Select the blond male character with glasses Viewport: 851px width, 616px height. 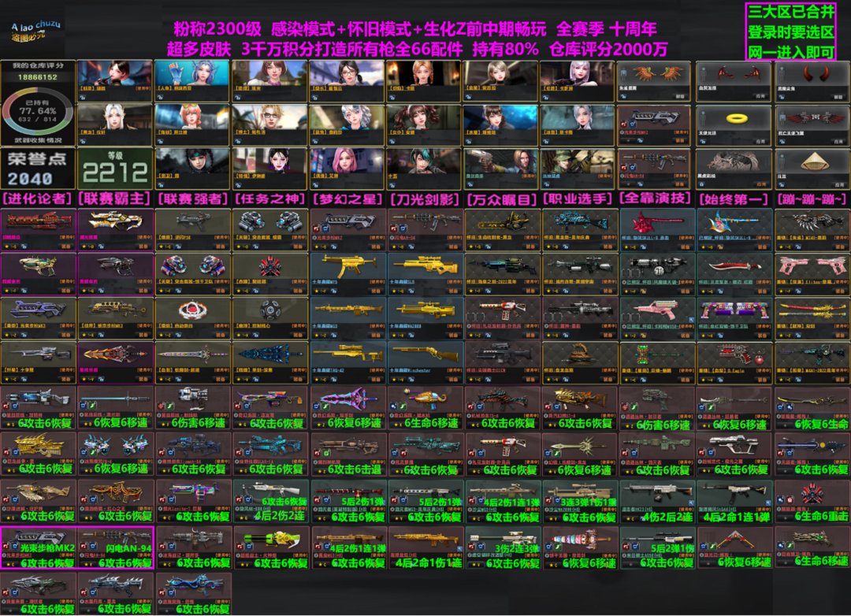(269, 124)
